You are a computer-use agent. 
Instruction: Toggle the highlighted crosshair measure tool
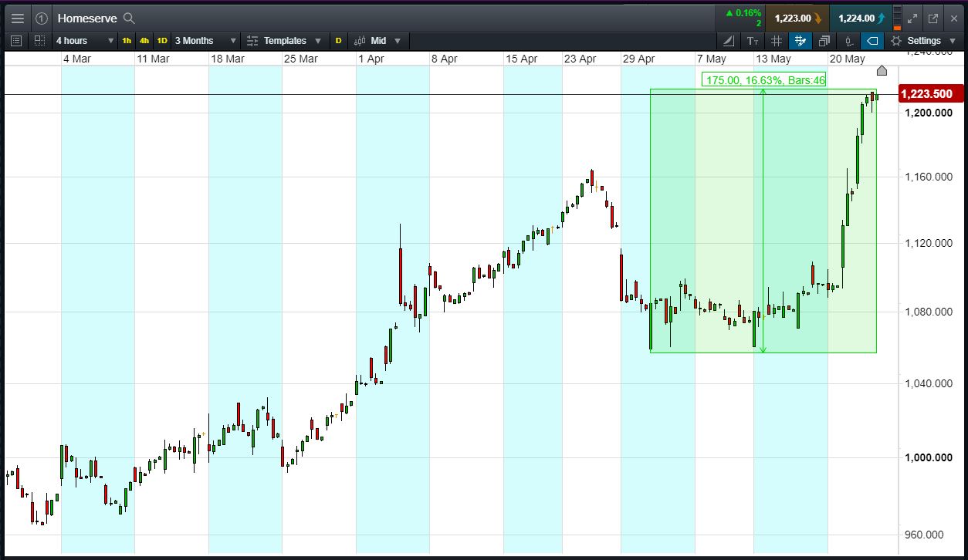[x=800, y=41]
